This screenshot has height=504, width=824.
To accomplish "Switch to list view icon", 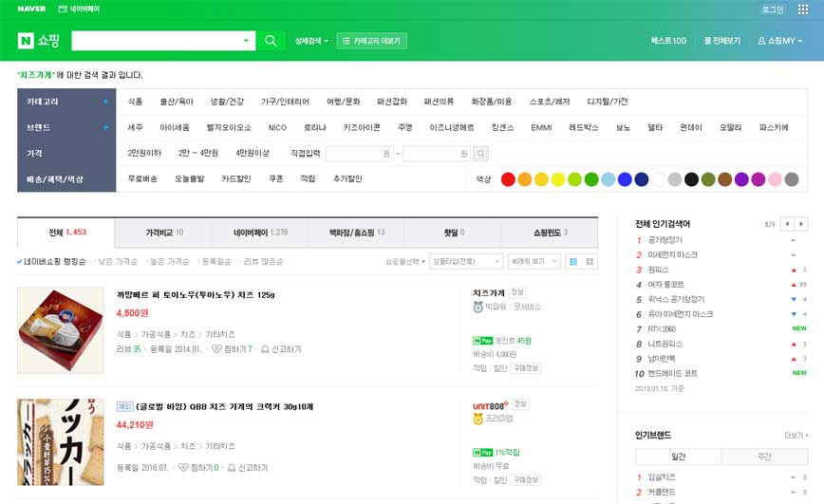I will 573,262.
